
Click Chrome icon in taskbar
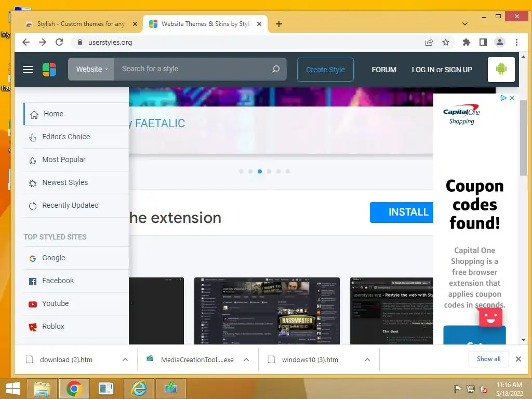coord(74,389)
